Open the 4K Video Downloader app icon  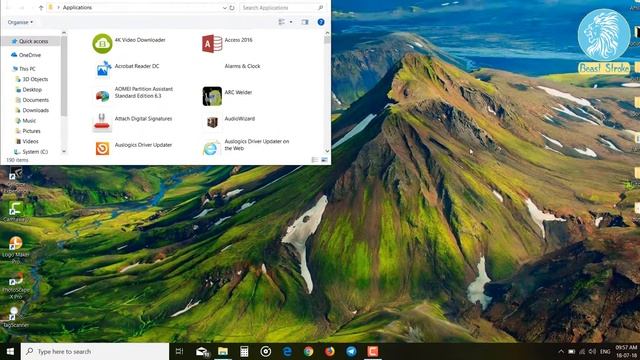102,44
